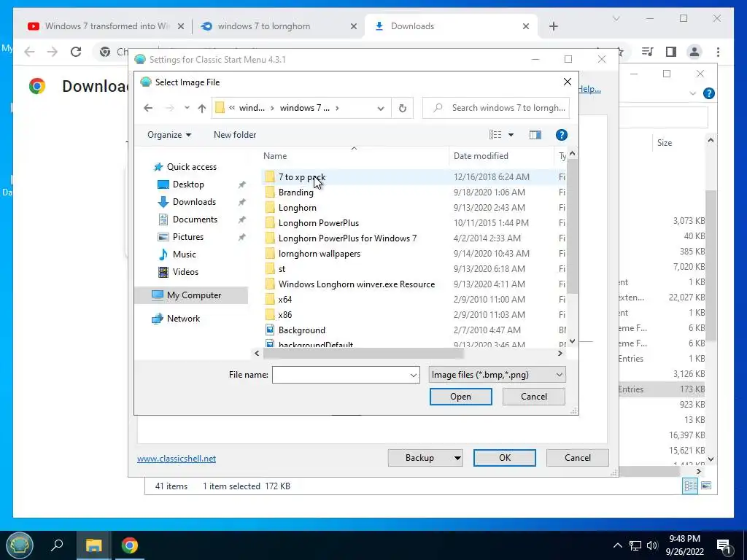The image size is (747, 560).
Task: Open the x86 folder
Action: point(285,315)
